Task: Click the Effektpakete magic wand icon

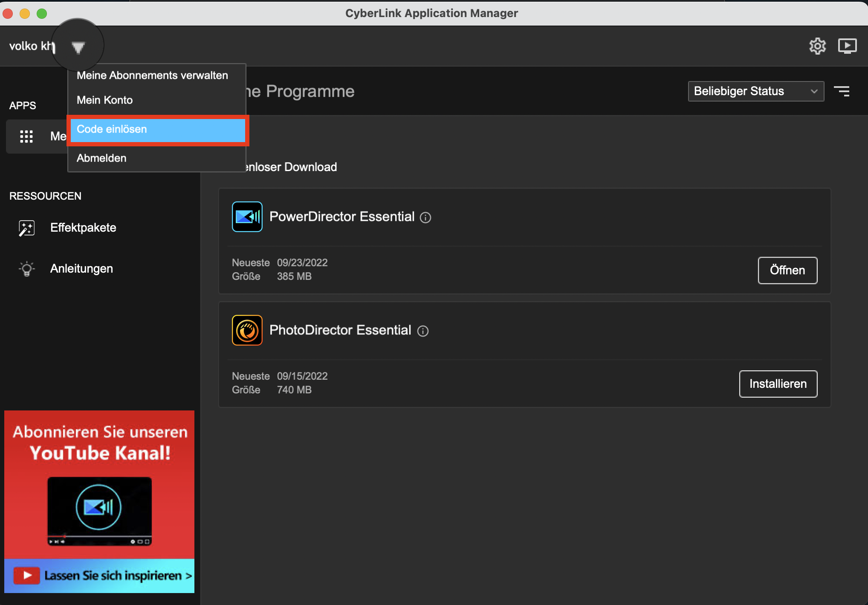Action: click(x=27, y=228)
